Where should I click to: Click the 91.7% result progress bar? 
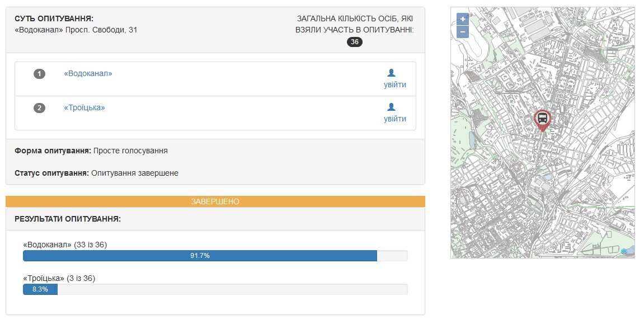(200, 256)
